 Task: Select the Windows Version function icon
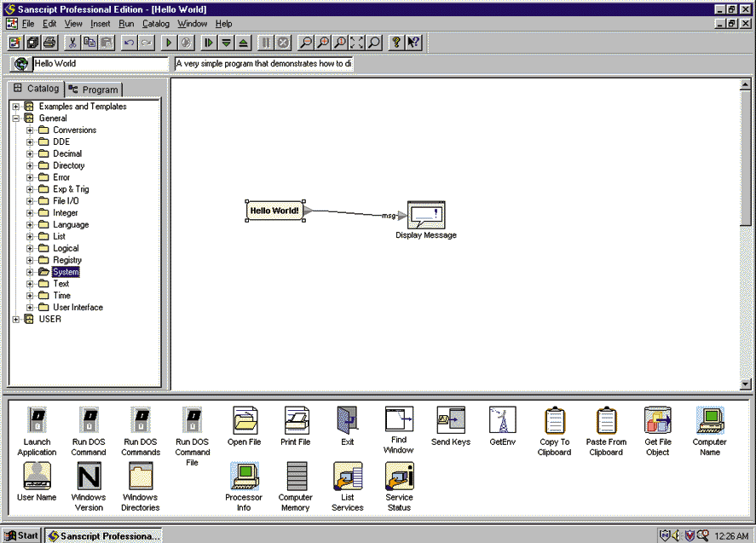[89, 476]
